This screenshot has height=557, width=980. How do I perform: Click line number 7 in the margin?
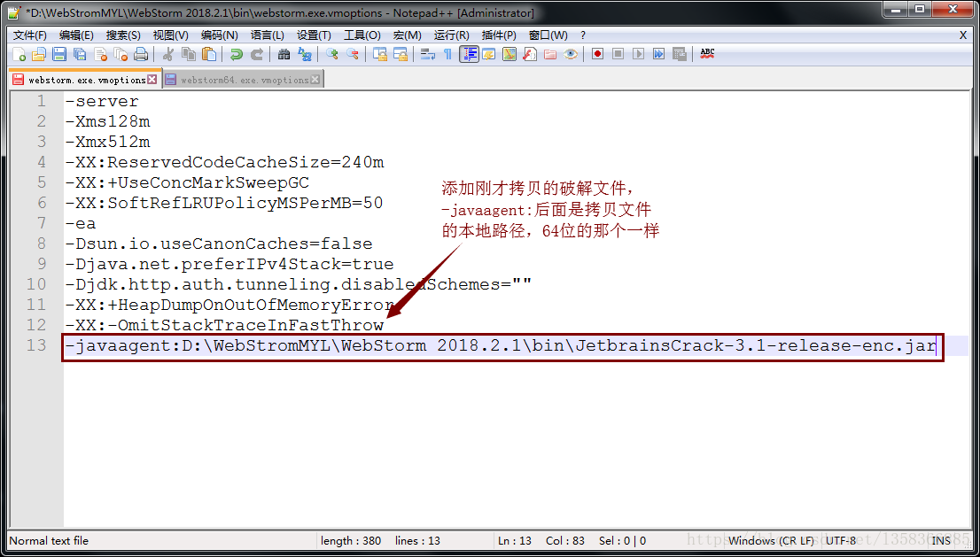point(42,223)
